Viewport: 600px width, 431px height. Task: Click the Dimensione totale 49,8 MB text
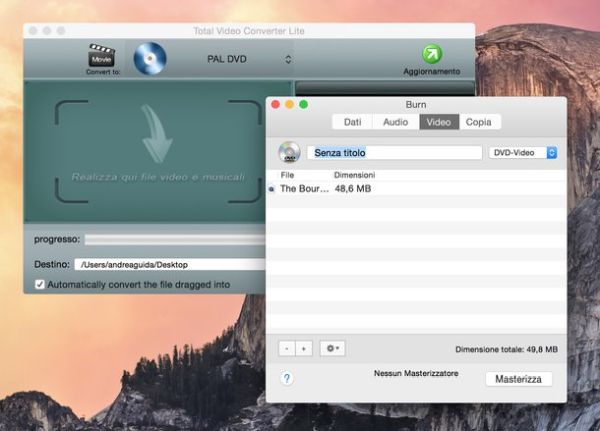point(506,349)
